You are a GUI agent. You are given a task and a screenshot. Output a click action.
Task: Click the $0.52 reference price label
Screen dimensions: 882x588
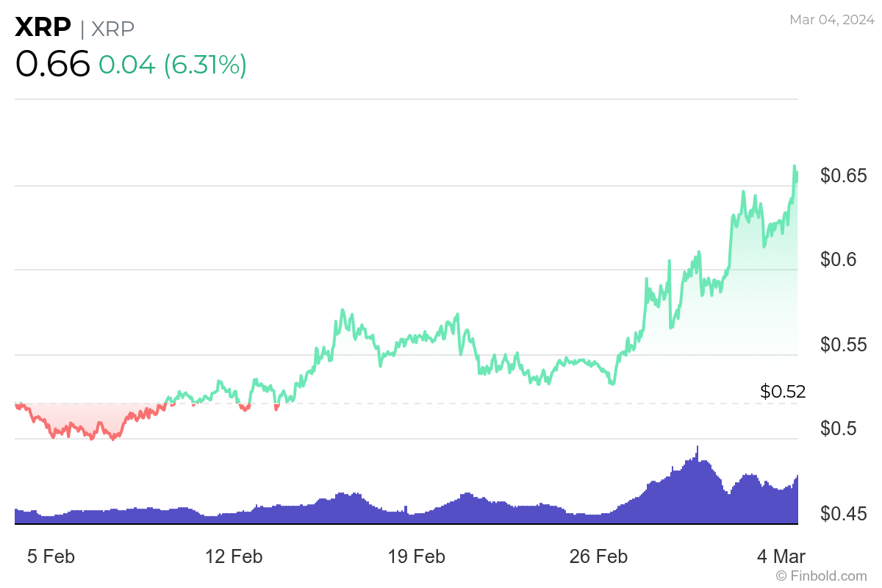(x=783, y=392)
